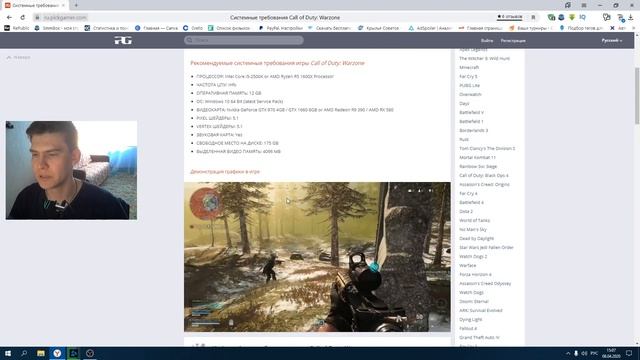The height and width of the screenshot is (360, 640).
Task: Open the green download extension icon
Action: tap(572, 17)
